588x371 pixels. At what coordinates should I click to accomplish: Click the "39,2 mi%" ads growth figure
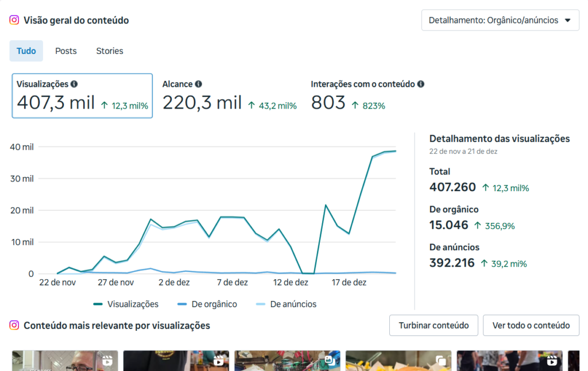509,264
